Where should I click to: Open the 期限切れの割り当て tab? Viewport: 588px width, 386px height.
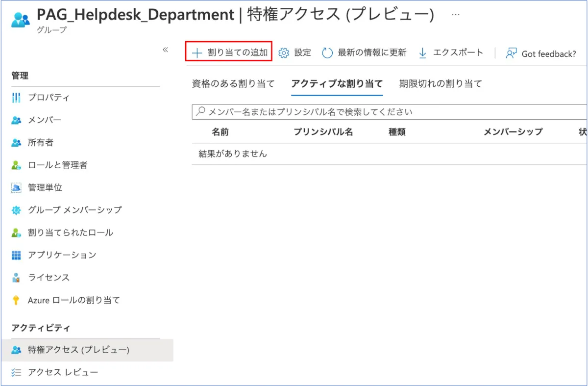click(x=441, y=83)
